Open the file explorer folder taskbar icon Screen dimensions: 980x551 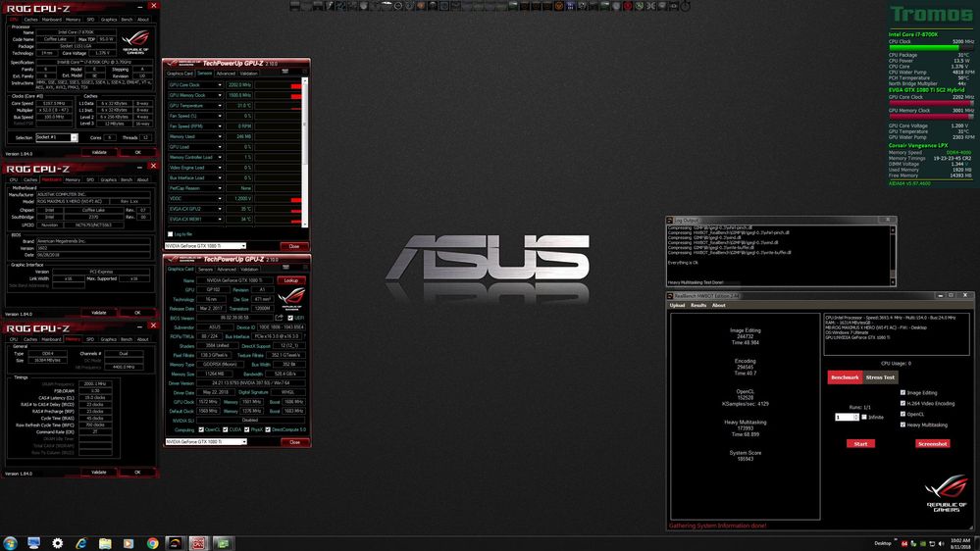pos(105,543)
